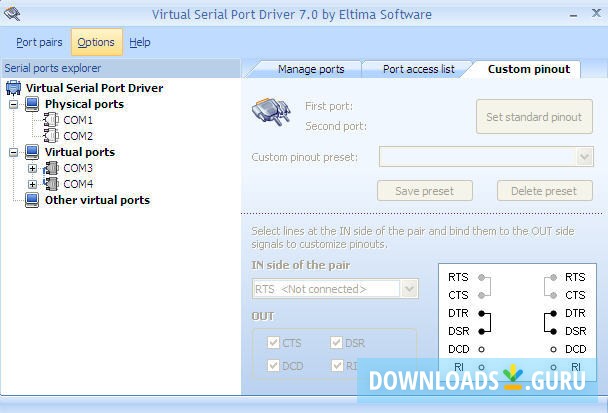The width and height of the screenshot is (608, 413).
Task: Select the Virtual Serial Port Driver root icon
Action: pos(14,88)
